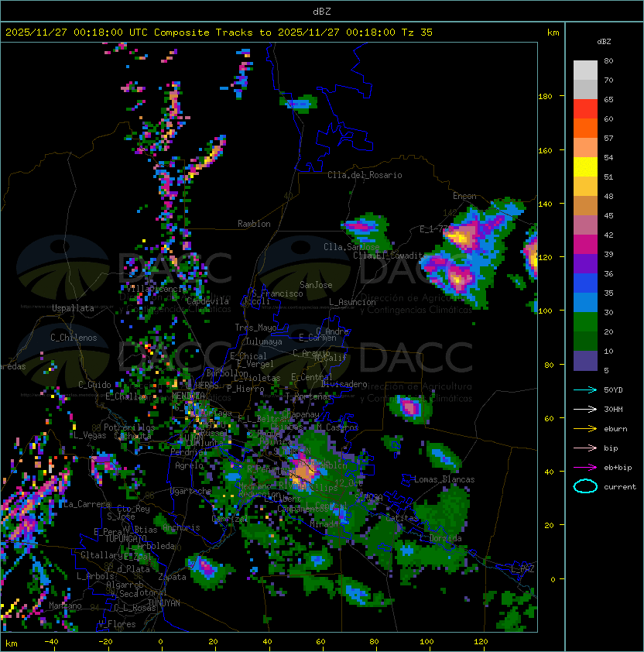Image resolution: width=644 pixels, height=652 pixels.
Task: Click the -40 km horizontal axis label
Action: 51,642
